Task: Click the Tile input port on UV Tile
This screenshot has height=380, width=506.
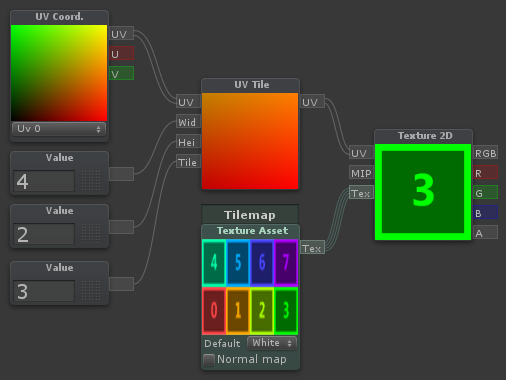Action: click(188, 162)
